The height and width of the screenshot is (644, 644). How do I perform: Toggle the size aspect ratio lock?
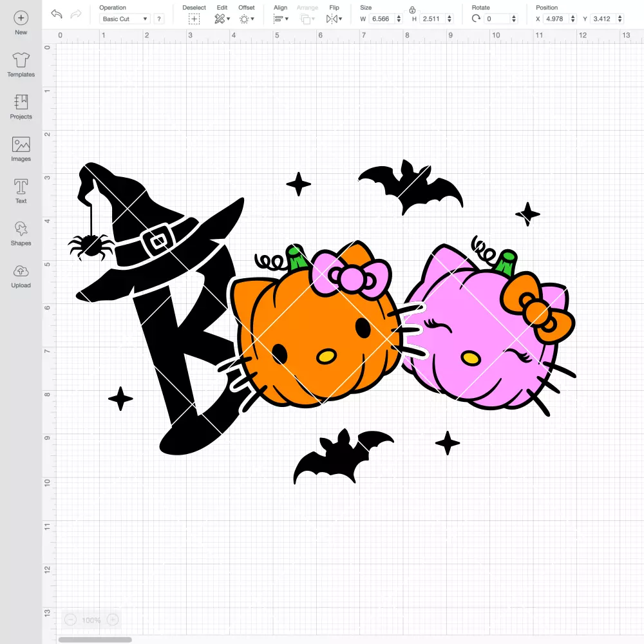pos(412,10)
